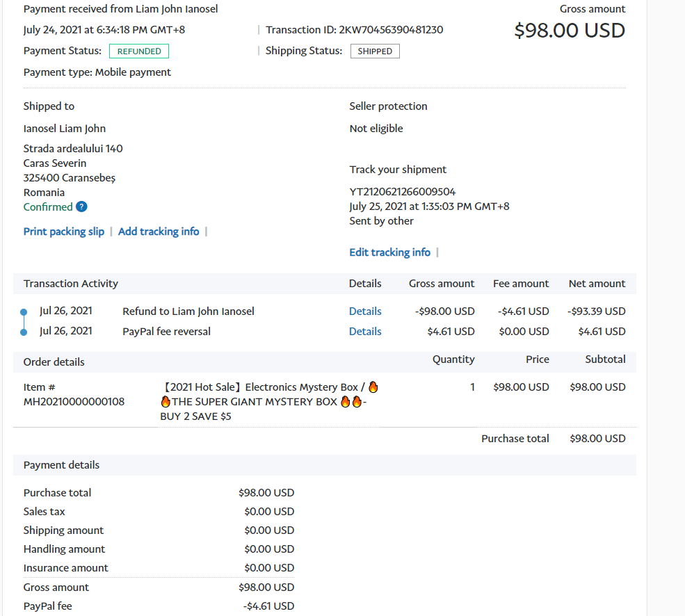Image resolution: width=685 pixels, height=616 pixels.
Task: Open Details for Refund to Liam John Ianosel
Action: click(x=365, y=311)
